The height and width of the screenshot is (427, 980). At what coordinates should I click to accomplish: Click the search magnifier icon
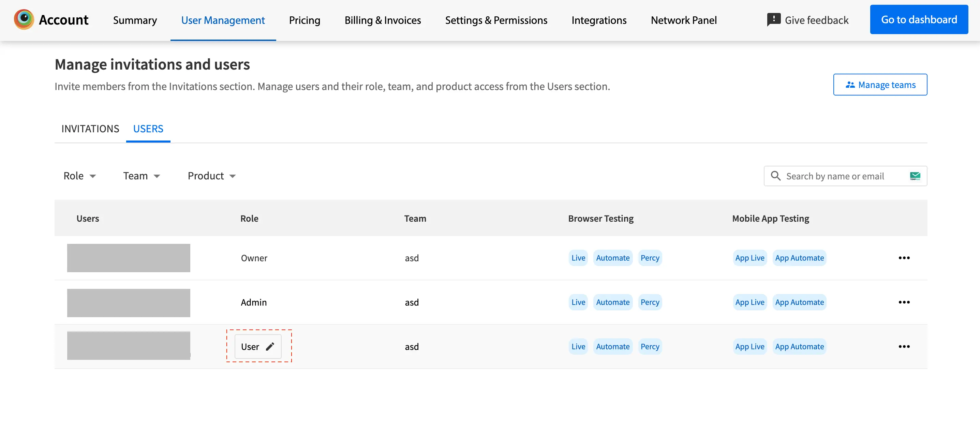click(x=775, y=176)
